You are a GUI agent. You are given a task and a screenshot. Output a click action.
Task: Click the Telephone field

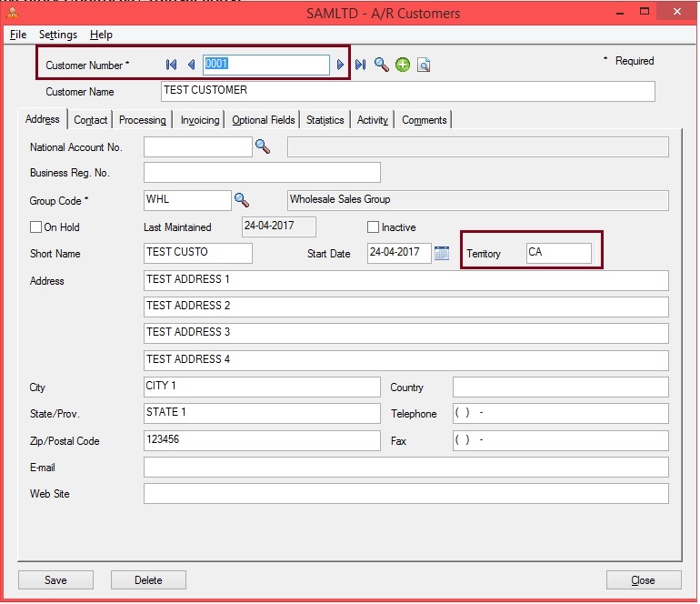click(x=561, y=413)
